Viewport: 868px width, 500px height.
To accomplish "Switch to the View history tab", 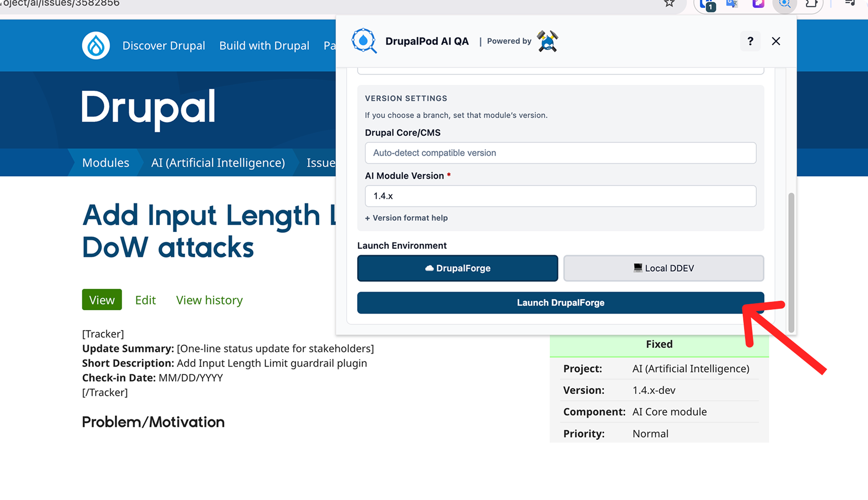I will click(x=209, y=300).
